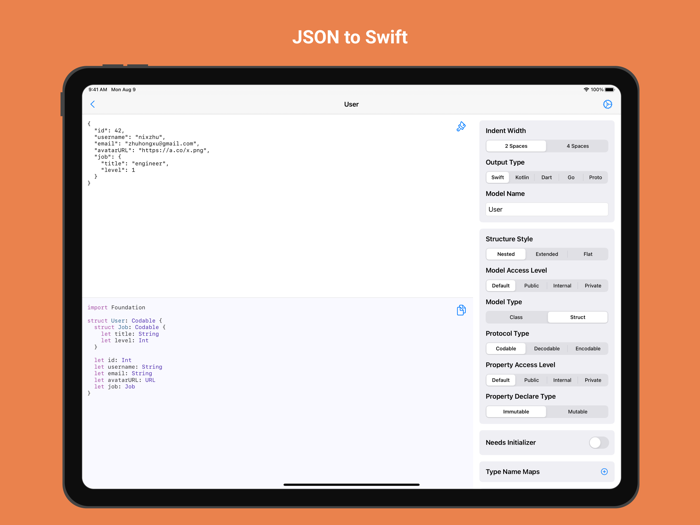Viewport: 700px width, 525px height.
Task: Click the "email" line in JSON input
Action: point(147,144)
